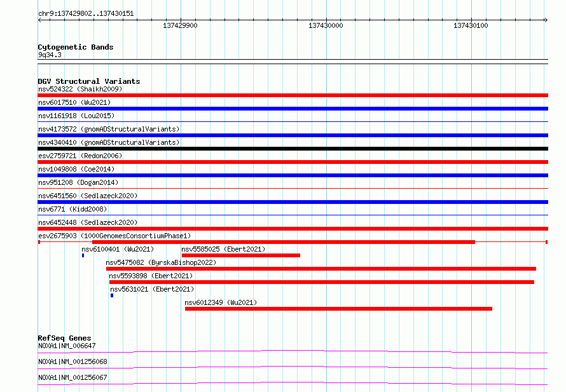The height and width of the screenshot is (392, 566).
Task: Open nsv6452448 (Sedlazeck2020) variant label
Action: pyautogui.click(x=88, y=222)
